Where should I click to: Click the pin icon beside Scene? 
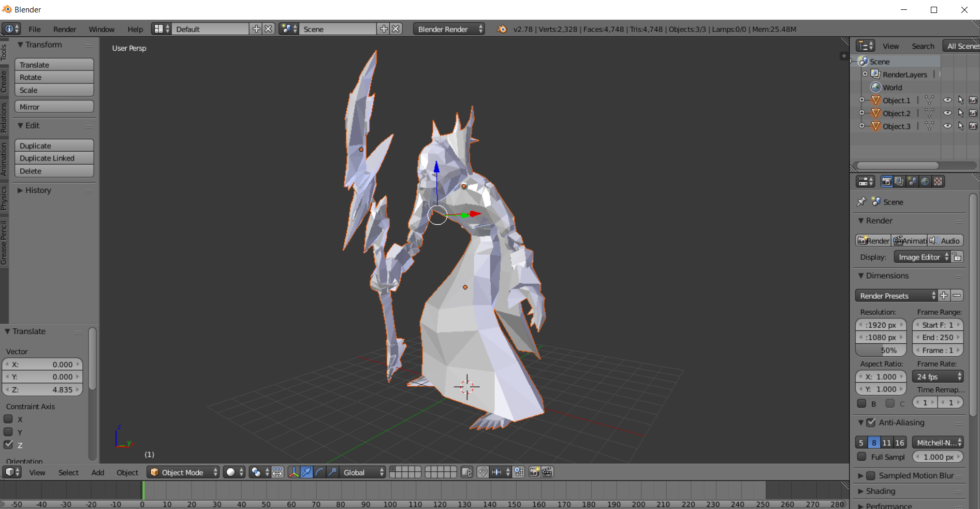coord(861,202)
